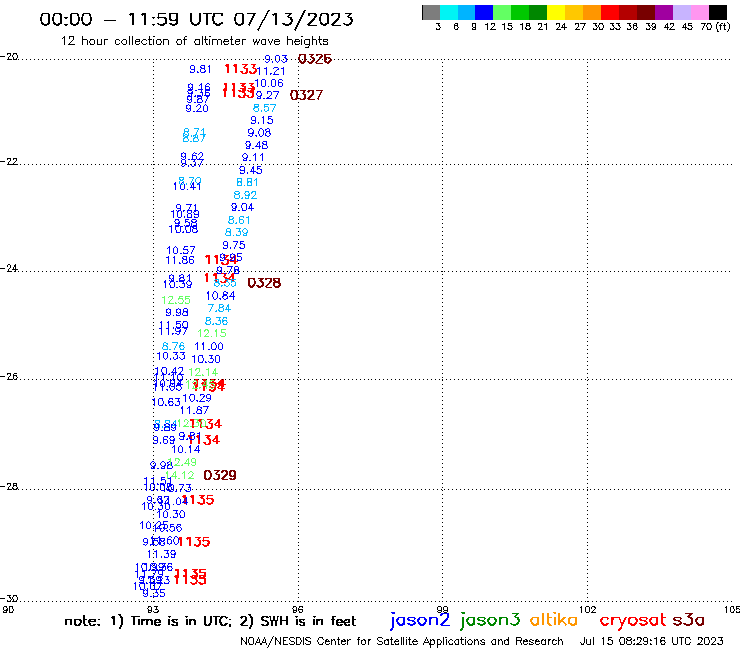
Task: Click the latitude axis label -24
Action: click(x=9, y=269)
